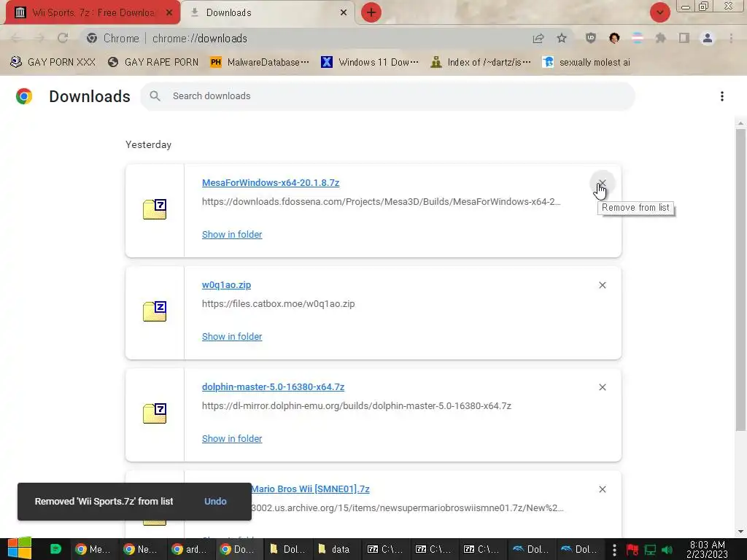747x560 pixels.
Task: Open the Windows 11 Dow… bookmark
Action: (x=370, y=62)
